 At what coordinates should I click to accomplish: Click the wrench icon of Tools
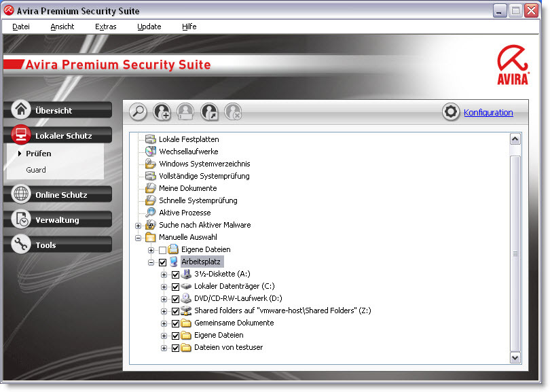(x=21, y=244)
